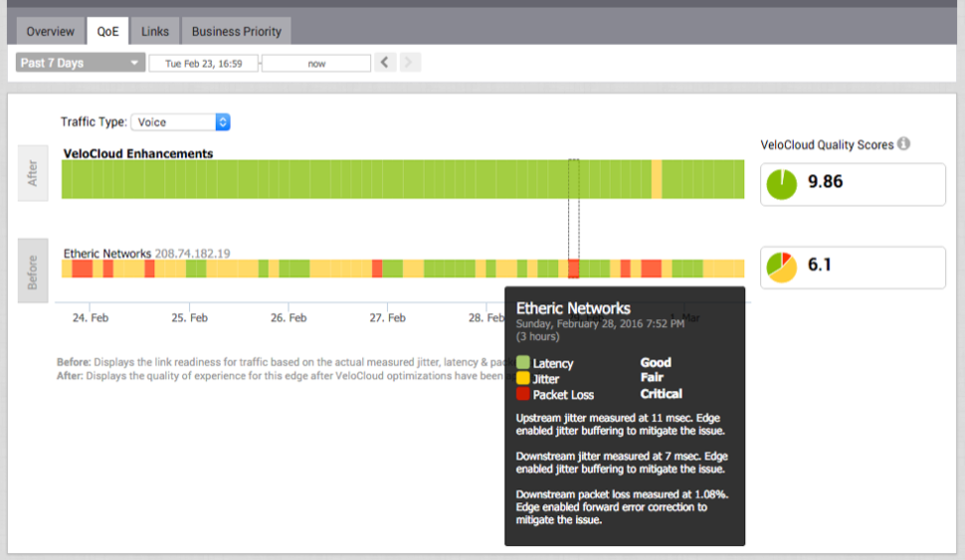965x560 pixels.
Task: Click the yellow segment in VeloCloud Enhancements bar
Action: tap(657, 179)
